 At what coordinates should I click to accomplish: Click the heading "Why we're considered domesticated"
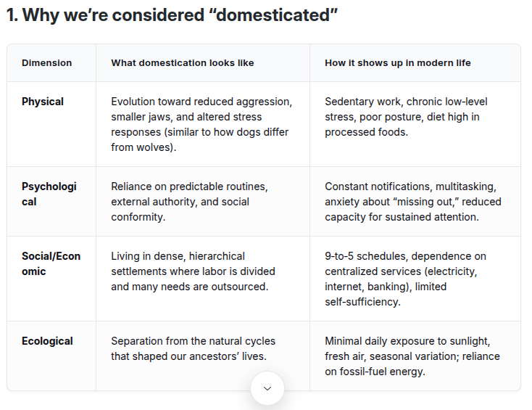173,16
